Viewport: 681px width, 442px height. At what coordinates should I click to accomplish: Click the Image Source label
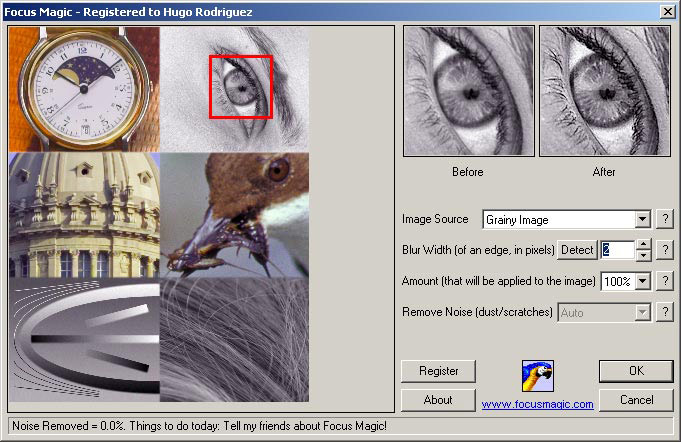(435, 219)
